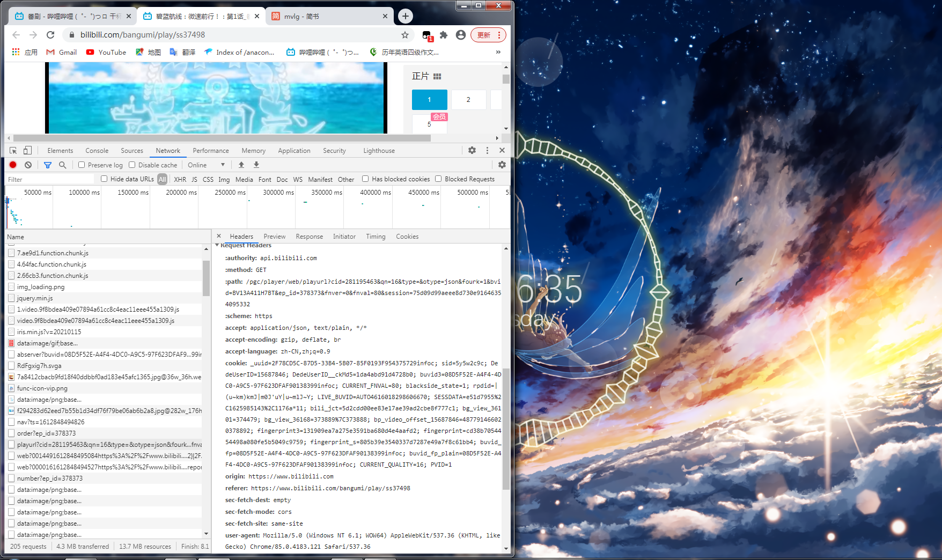
Task: Select the Preview tab of request
Action: [275, 237]
